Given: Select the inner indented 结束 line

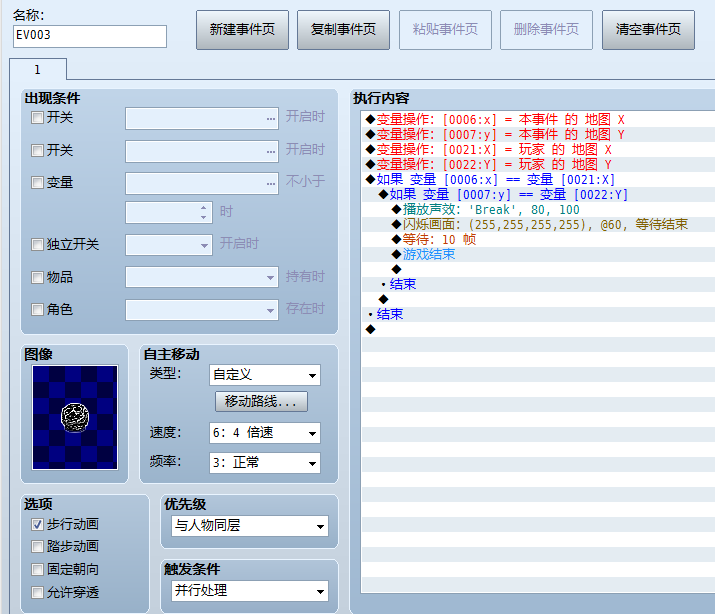Looking at the screenshot, I should pyautogui.click(x=538, y=284).
